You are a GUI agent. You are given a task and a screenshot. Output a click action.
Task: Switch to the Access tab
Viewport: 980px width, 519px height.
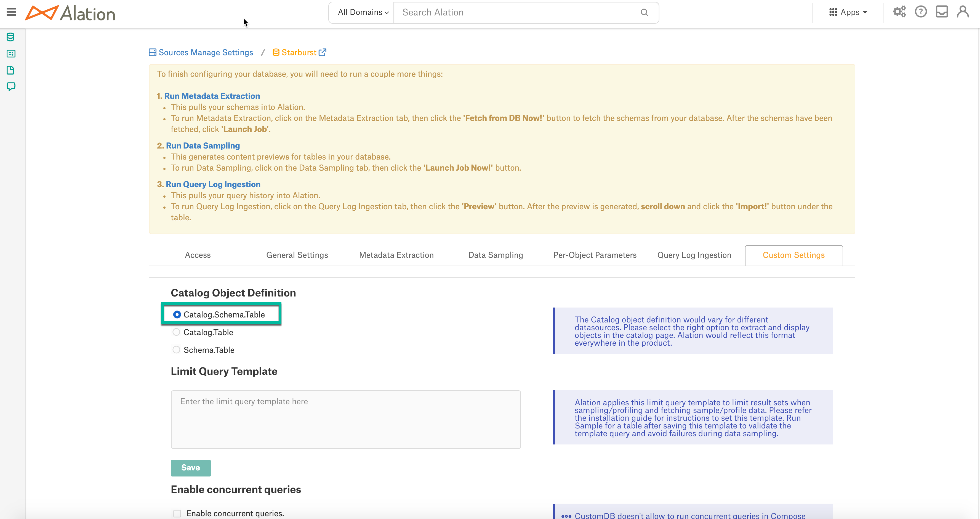[198, 255]
